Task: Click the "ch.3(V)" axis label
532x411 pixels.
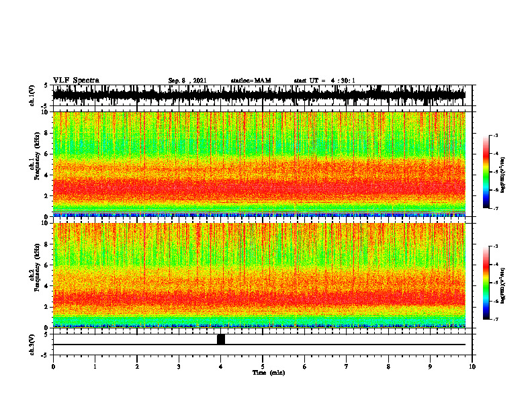Action: pyautogui.click(x=32, y=345)
